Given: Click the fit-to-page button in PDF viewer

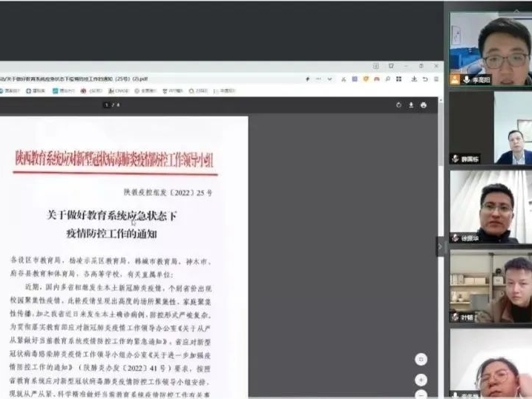Looking at the screenshot, I should [x=421, y=360].
